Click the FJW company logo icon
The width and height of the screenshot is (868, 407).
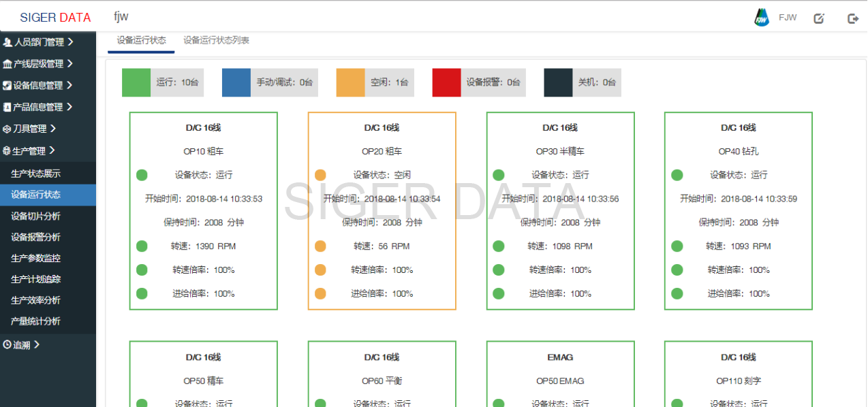[761, 18]
